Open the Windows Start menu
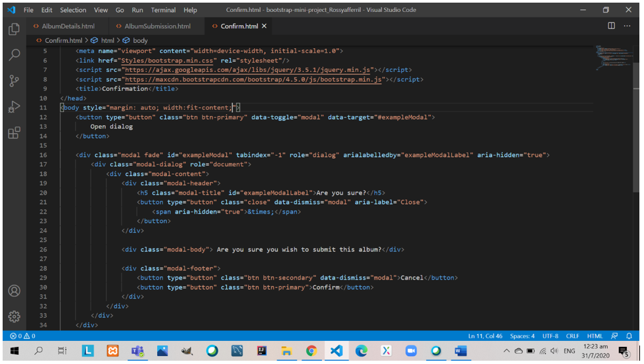This screenshot has width=644, height=364. [15, 351]
